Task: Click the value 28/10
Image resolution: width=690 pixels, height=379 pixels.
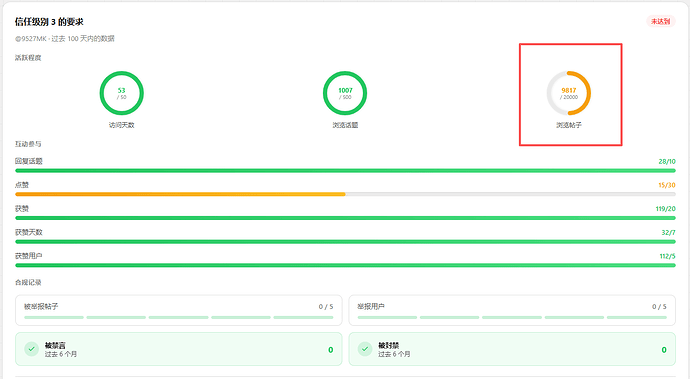Action: [667, 162]
